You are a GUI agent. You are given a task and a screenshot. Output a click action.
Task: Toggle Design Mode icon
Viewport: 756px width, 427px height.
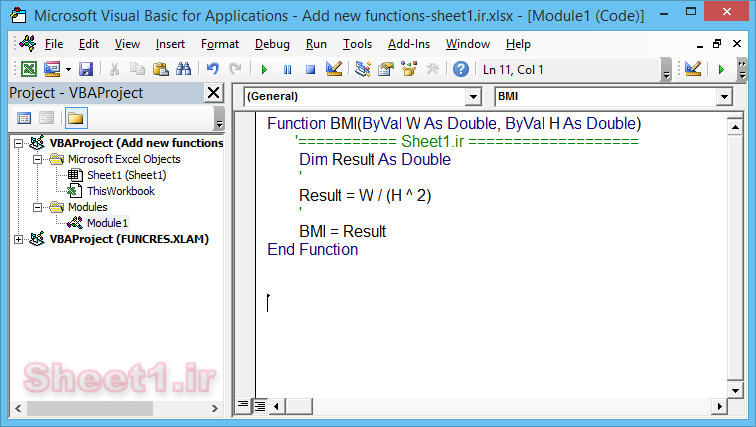[334, 69]
